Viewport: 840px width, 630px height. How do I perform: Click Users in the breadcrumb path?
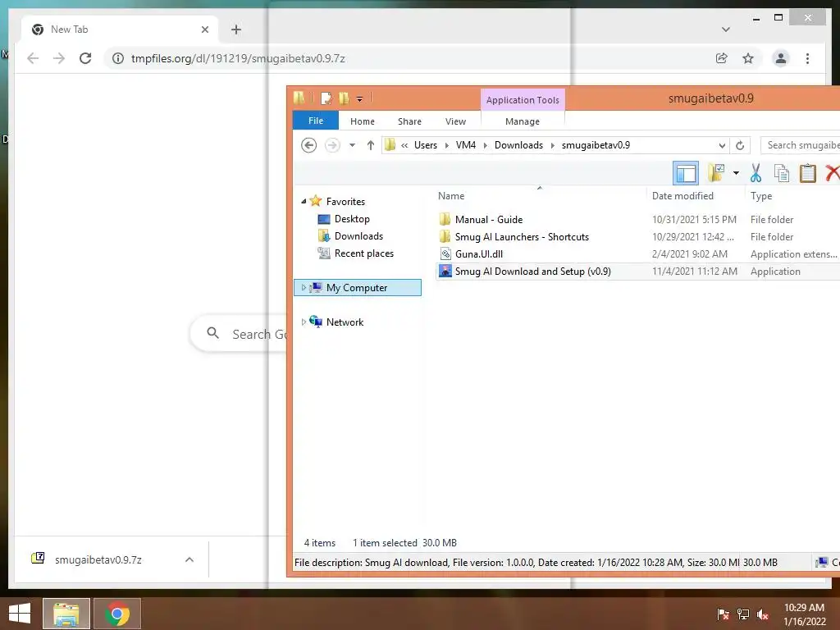point(426,145)
